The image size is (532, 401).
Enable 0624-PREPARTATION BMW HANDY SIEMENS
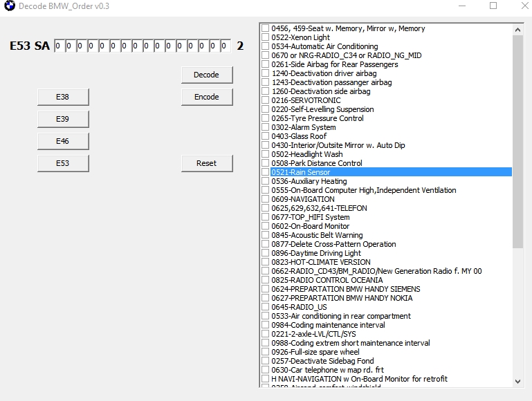click(266, 289)
